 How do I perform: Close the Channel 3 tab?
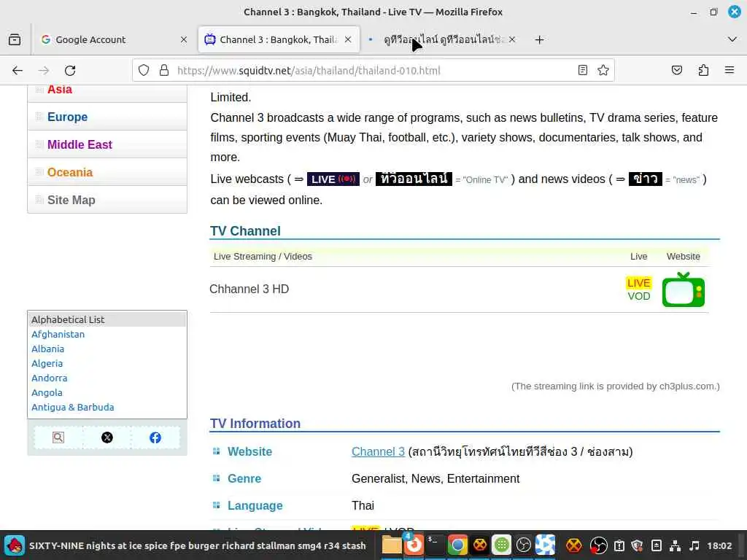(348, 39)
